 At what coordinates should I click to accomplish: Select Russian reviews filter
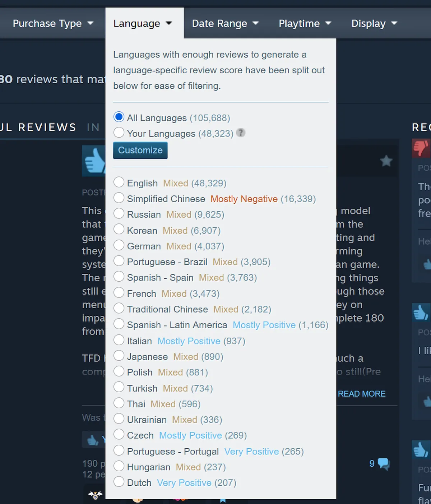pyautogui.click(x=119, y=213)
